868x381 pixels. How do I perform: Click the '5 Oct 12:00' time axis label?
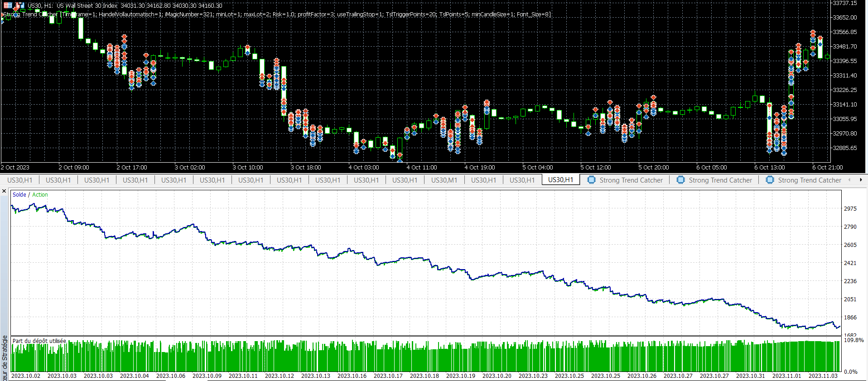(x=596, y=168)
